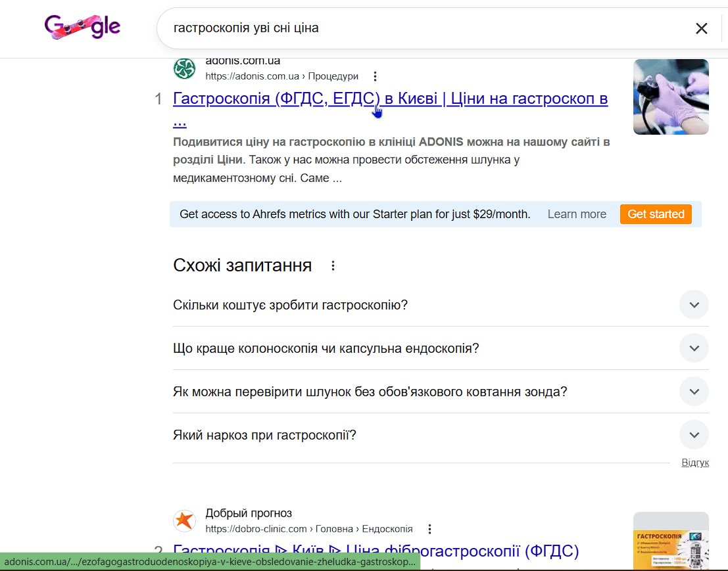Click the ADONIS result snippet description text

391,160
